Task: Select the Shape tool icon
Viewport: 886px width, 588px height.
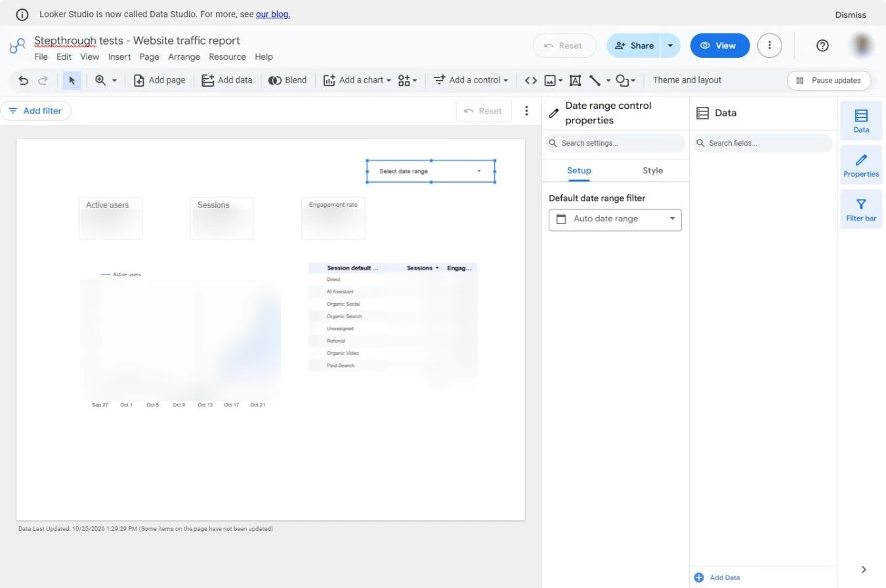Action: [x=622, y=80]
